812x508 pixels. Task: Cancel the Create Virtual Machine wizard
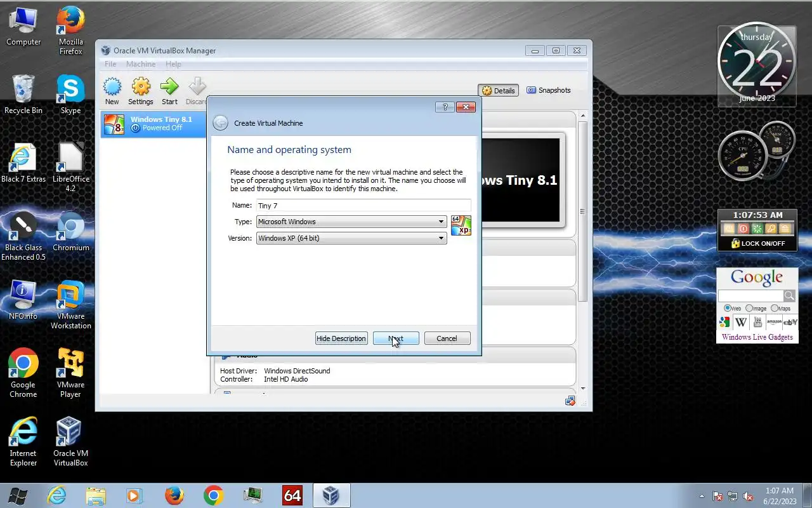(x=447, y=338)
